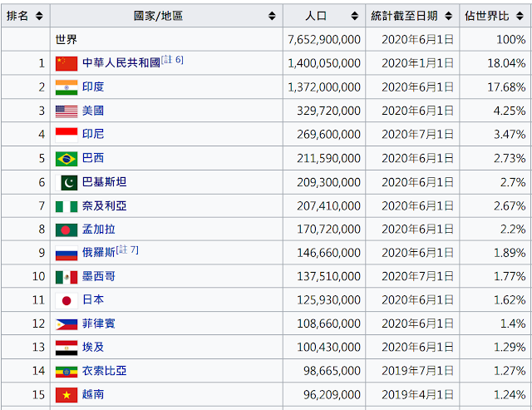Viewport: 532px width, 410px height.
Task: Sort table by 人口 column arrows
Action: click(x=355, y=16)
